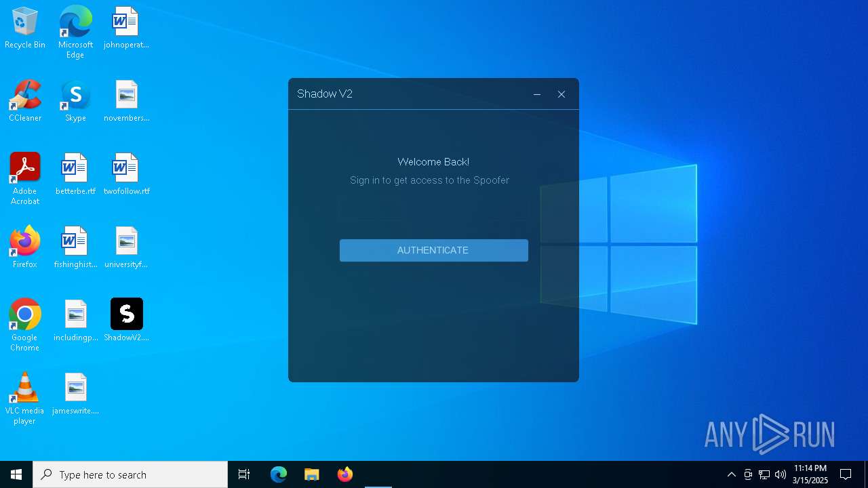The height and width of the screenshot is (488, 868).
Task: Show hidden system tray icons
Action: [x=731, y=474]
